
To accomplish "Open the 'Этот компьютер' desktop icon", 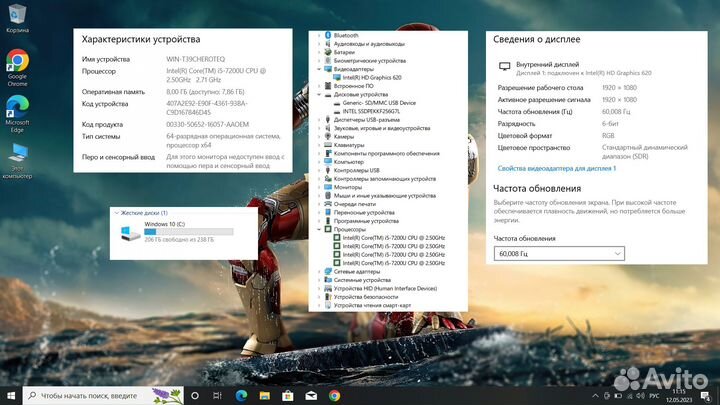I will [17, 161].
